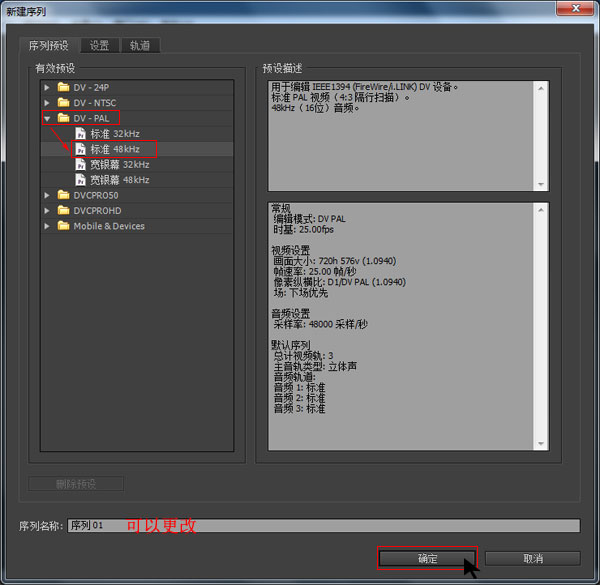Click the IEEE1394 FireWire description line
This screenshot has height=585, width=600.
tap(365, 87)
